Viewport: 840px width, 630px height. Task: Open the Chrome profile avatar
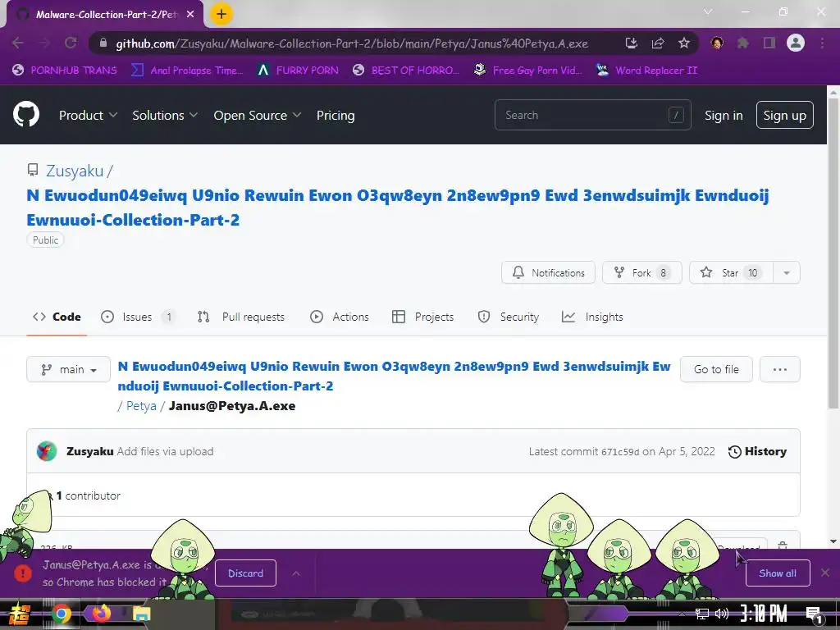[x=796, y=43]
